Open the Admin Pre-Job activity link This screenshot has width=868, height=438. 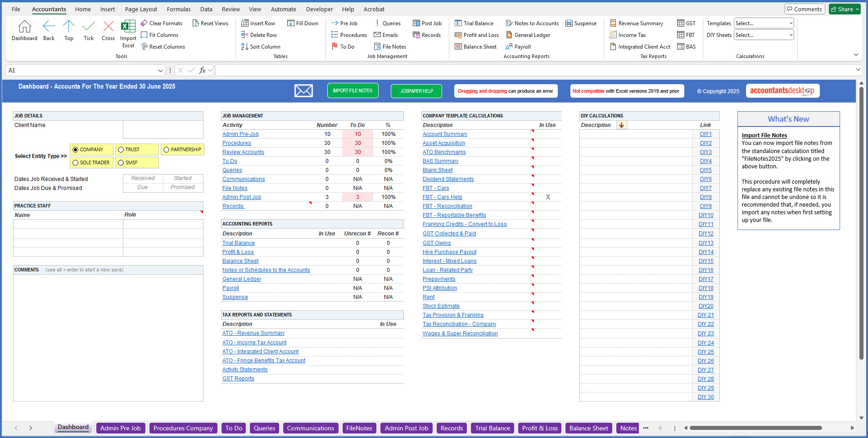pyautogui.click(x=240, y=134)
